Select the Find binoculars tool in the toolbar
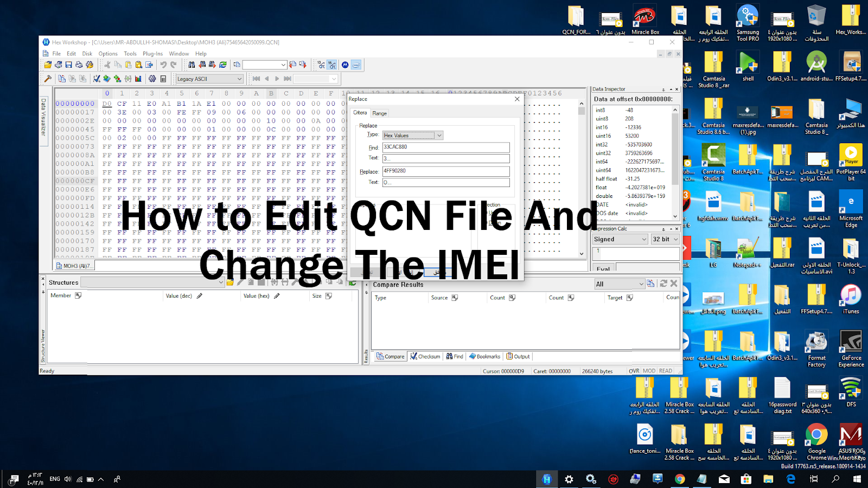The image size is (868, 488). [x=192, y=64]
